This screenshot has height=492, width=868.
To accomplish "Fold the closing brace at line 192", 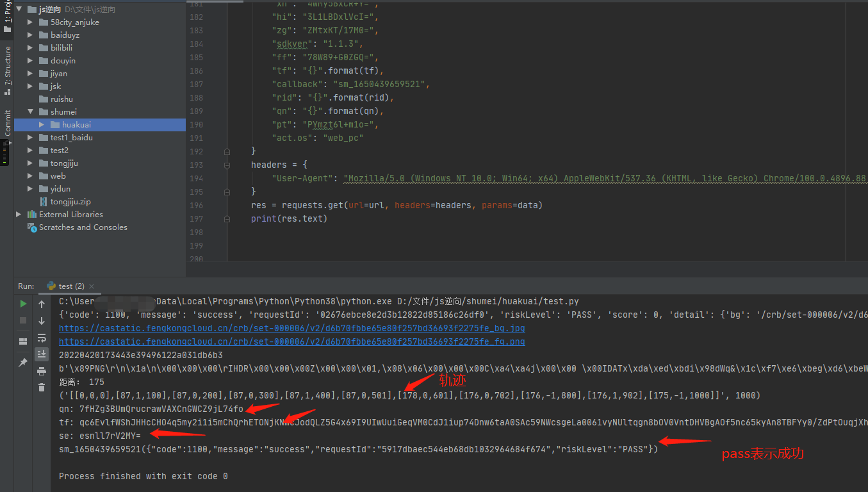I will pyautogui.click(x=227, y=152).
